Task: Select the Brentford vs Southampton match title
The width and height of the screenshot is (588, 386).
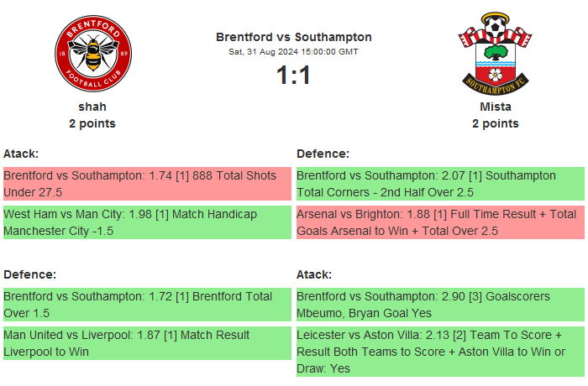Action: pos(294,37)
